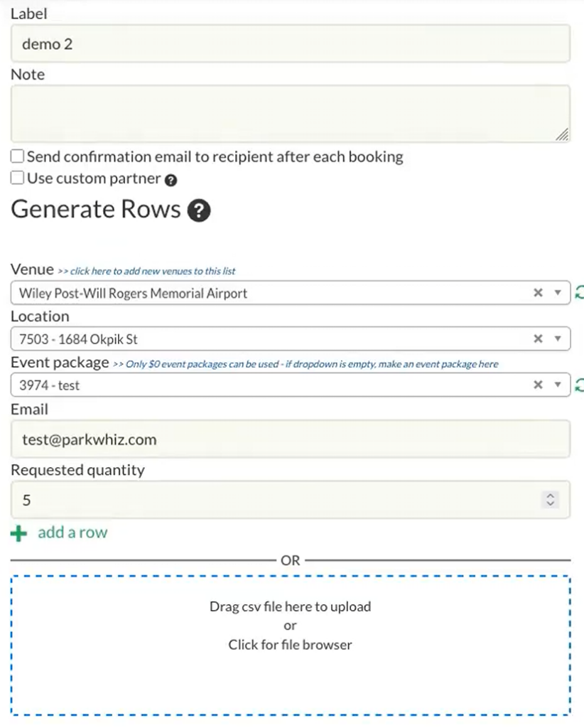Clear the selected Location value
The height and width of the screenshot is (728, 584).
(x=538, y=339)
